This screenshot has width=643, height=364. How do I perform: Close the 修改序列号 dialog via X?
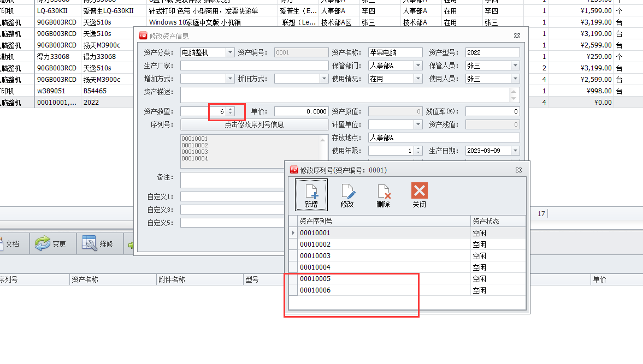tap(518, 170)
